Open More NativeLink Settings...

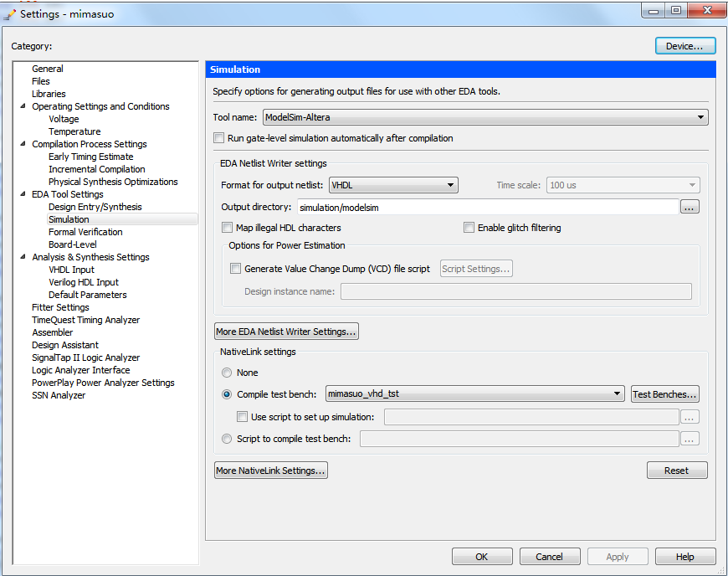click(270, 470)
